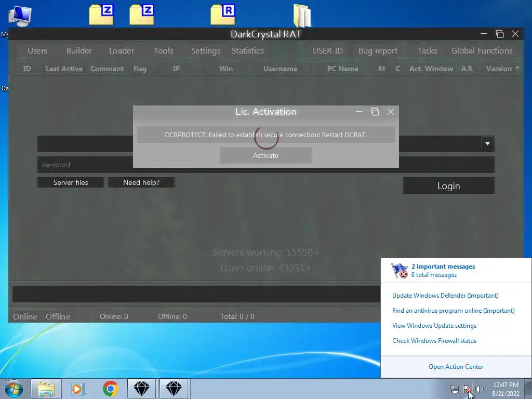532x399 pixels.
Task: Click the PC Name column header
Action: (x=343, y=69)
